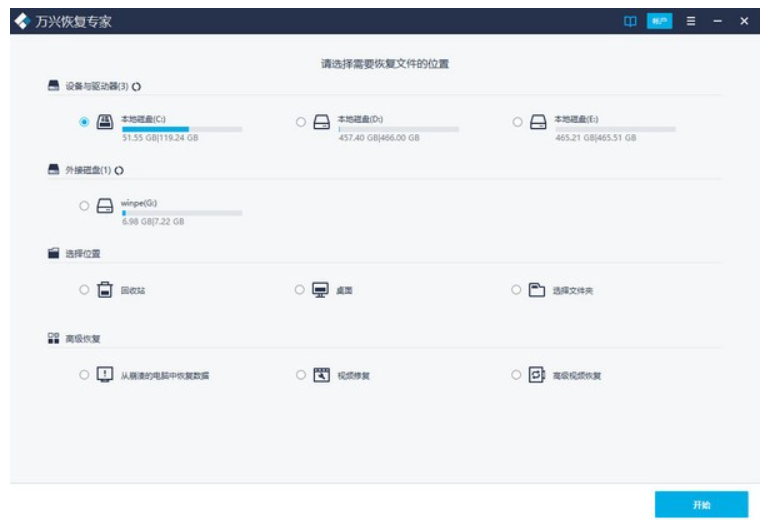Select the 回收站 radio button

[84, 290]
